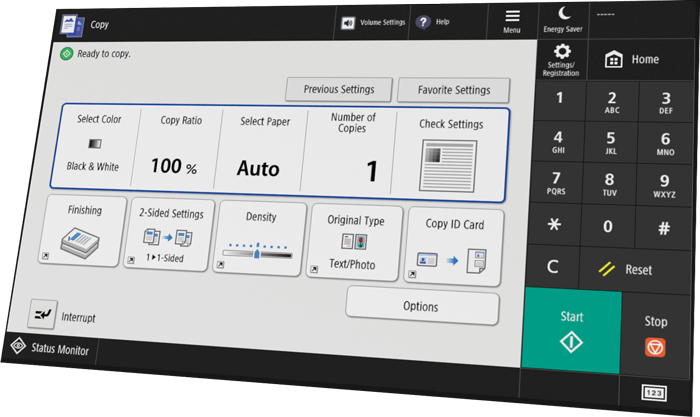Open Settings/Registration gear icon

tap(561, 59)
